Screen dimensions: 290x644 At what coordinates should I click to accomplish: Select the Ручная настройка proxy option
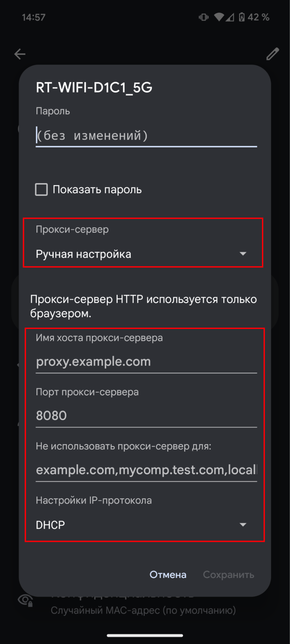pyautogui.click(x=84, y=254)
